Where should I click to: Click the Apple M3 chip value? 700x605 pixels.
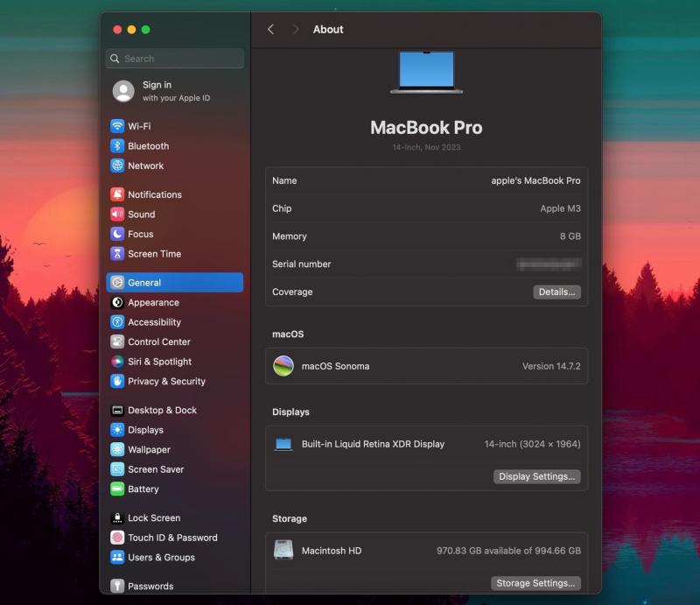(560, 208)
